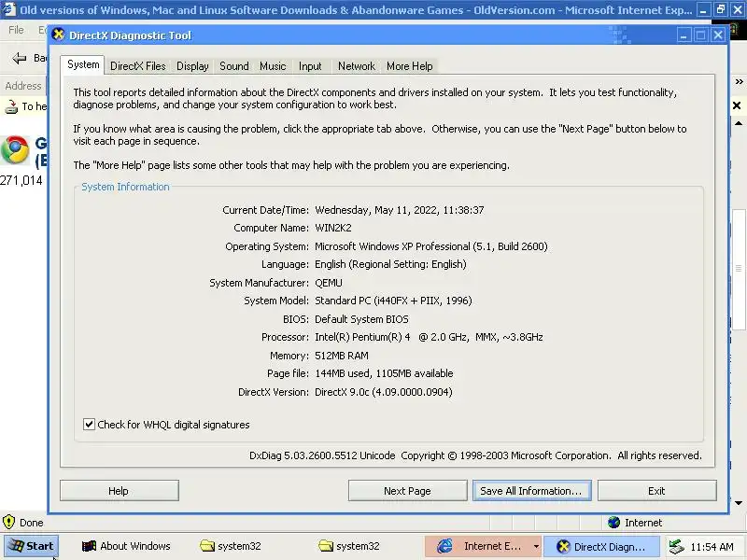Image resolution: width=747 pixels, height=560 pixels.
Task: Click IE scrollbar down arrow
Action: click(x=739, y=503)
